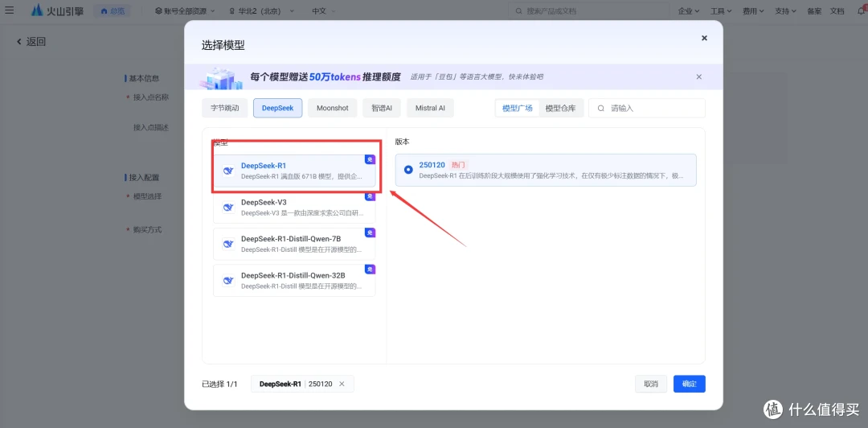868x428 pixels.
Task: Expand the 工具 menu
Action: tap(721, 10)
